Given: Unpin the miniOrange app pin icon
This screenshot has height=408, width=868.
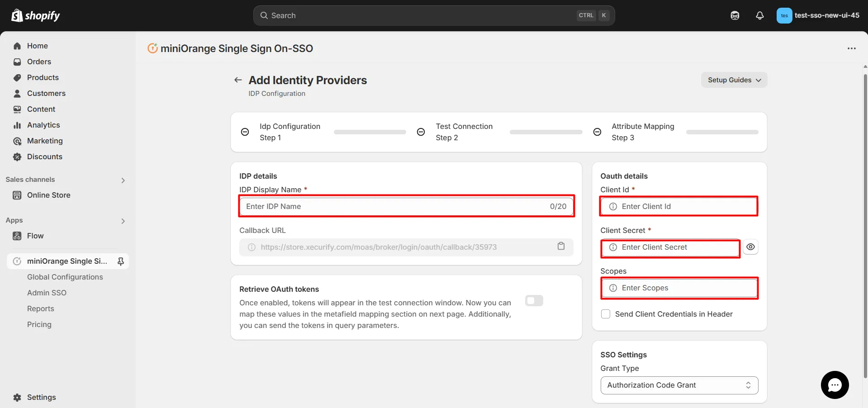Looking at the screenshot, I should click(x=121, y=261).
